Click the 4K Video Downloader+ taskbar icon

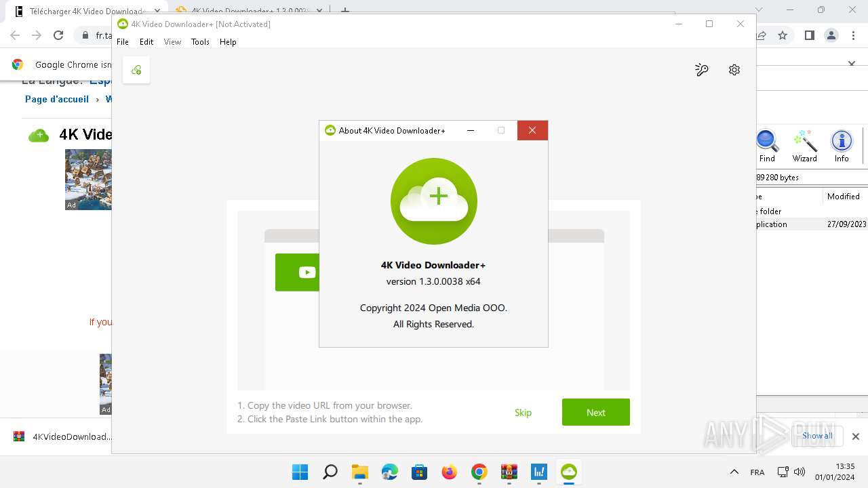(569, 472)
